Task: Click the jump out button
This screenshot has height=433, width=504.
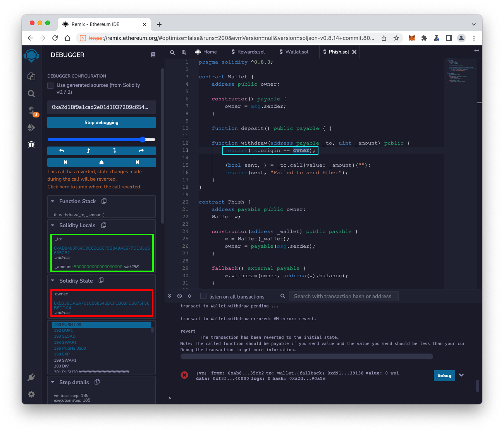Action: pyautogui.click(x=101, y=162)
